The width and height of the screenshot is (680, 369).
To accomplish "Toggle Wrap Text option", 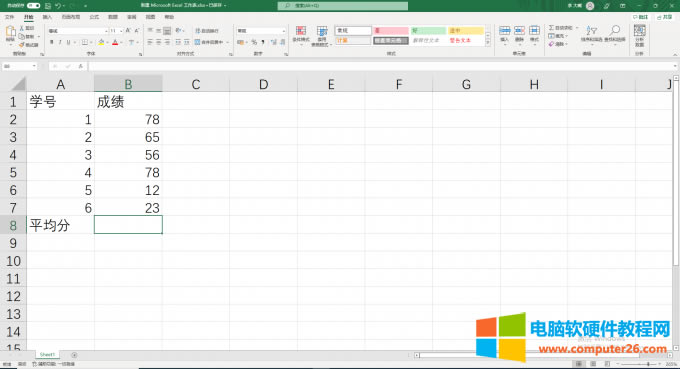I will pos(207,31).
